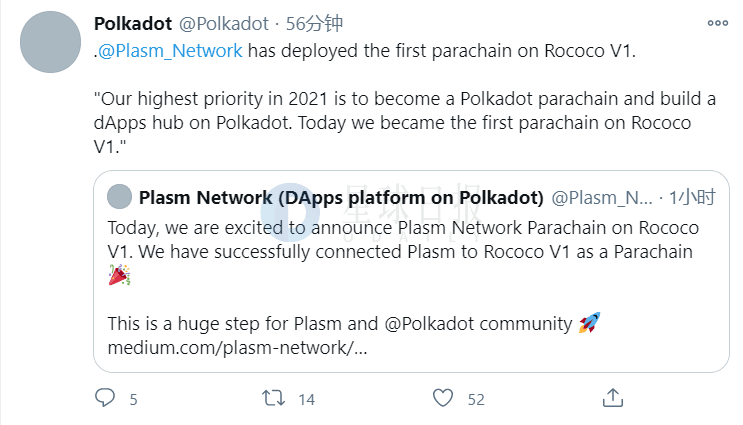
Task: Click the @Plasm_N... truncated handle in the quoted tweet
Action: 602,197
